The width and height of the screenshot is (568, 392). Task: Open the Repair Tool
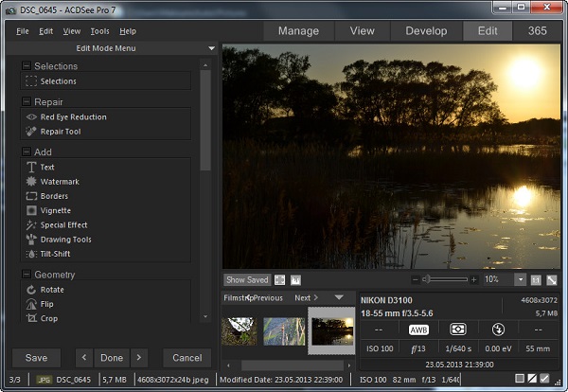(x=60, y=132)
